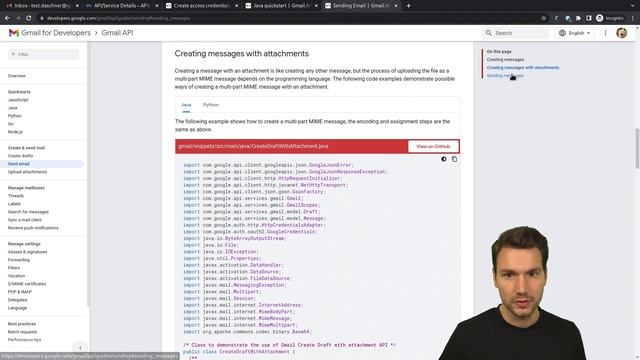Open Labels in the sidebar
Screen dimensions: 640x360
click(x=14, y=204)
